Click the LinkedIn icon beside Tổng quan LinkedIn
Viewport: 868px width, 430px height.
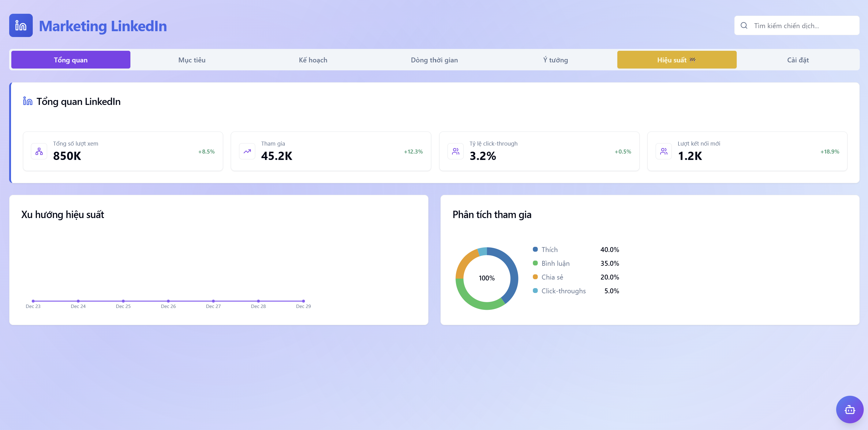(x=28, y=101)
